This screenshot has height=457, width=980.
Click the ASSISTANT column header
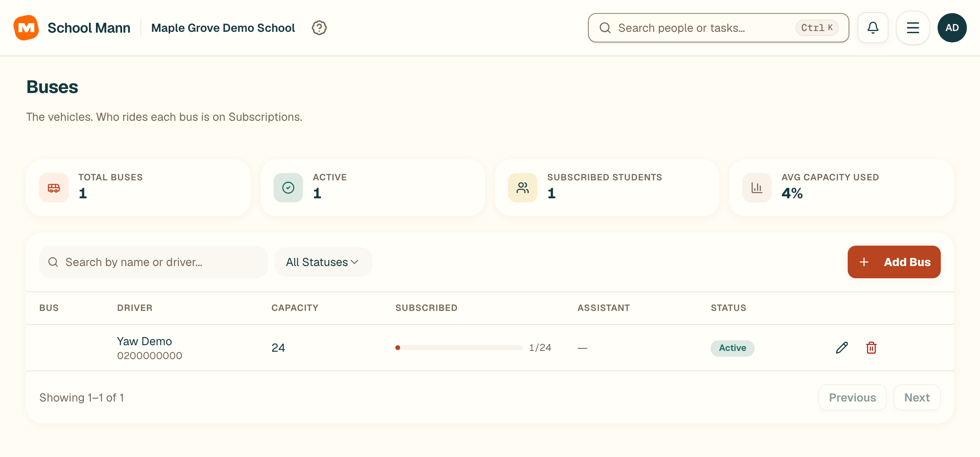(x=604, y=308)
